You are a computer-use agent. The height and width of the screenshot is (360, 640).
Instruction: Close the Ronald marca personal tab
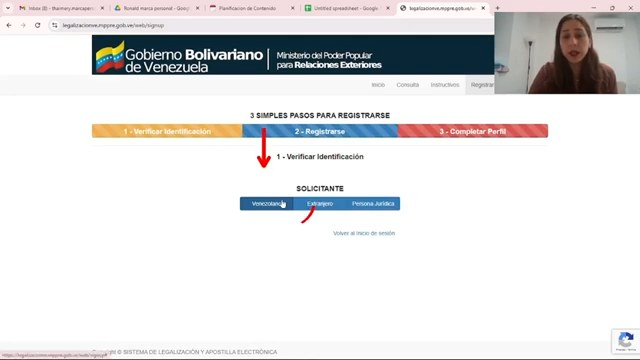point(198,8)
